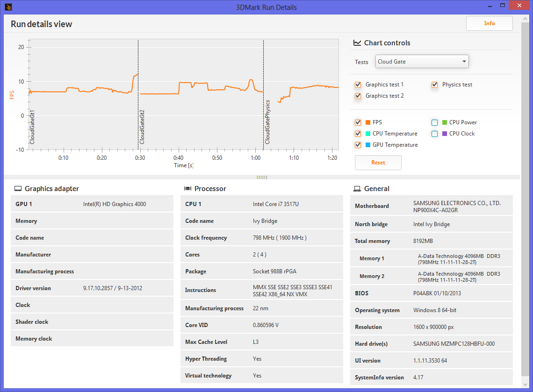Image resolution: width=533 pixels, height=392 pixels.
Task: Click the BIOS value P04ABK 01/10/2013
Action: click(x=437, y=293)
